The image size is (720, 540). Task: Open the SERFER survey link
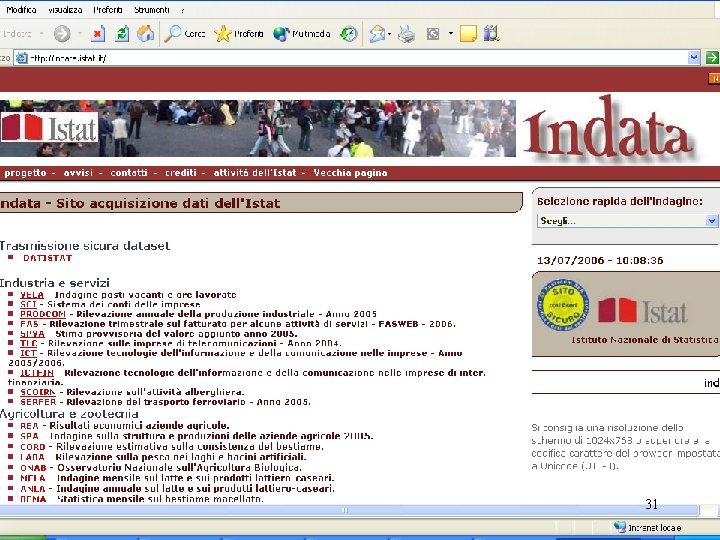click(38, 402)
